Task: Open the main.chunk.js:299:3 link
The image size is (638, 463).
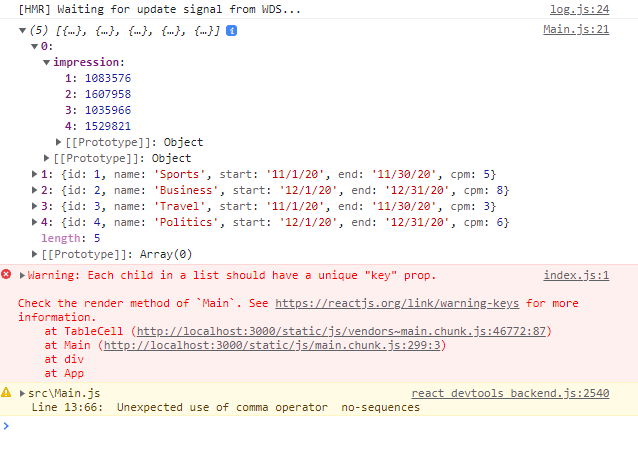Action: [272, 345]
